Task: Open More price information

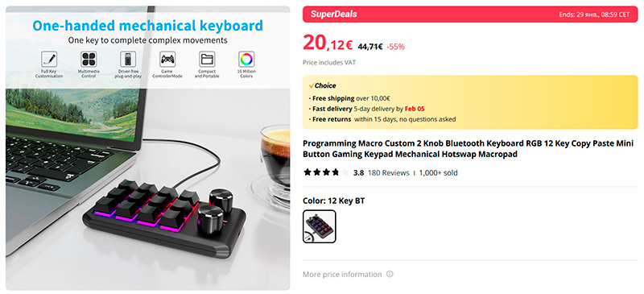Action: tap(342, 274)
